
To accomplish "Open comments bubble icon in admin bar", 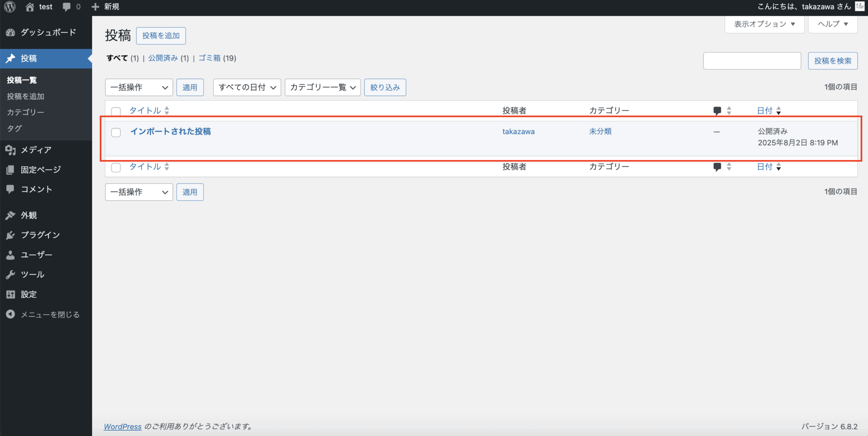I will pyautogui.click(x=67, y=7).
